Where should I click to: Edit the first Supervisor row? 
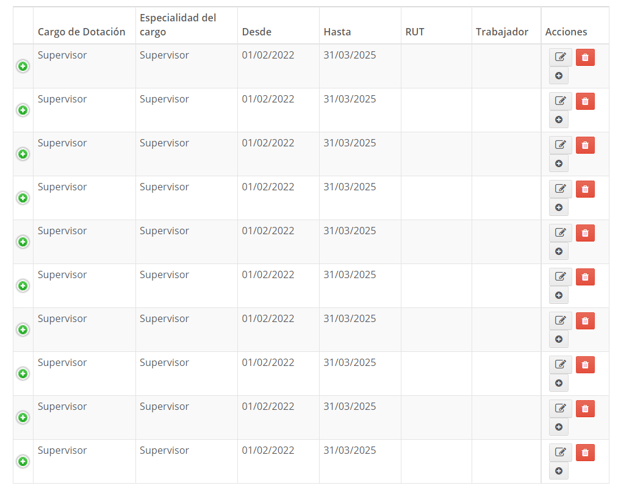click(x=560, y=57)
